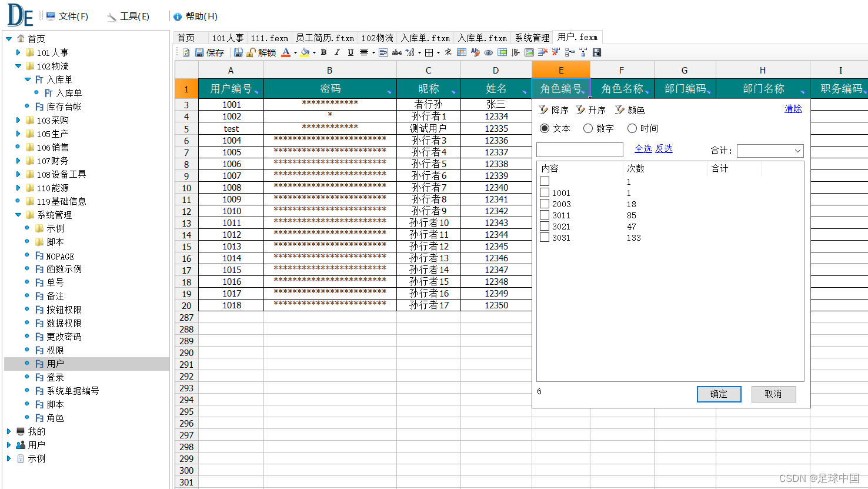Check the 3031 filter checkbox
This screenshot has width=868, height=489.
tap(545, 237)
